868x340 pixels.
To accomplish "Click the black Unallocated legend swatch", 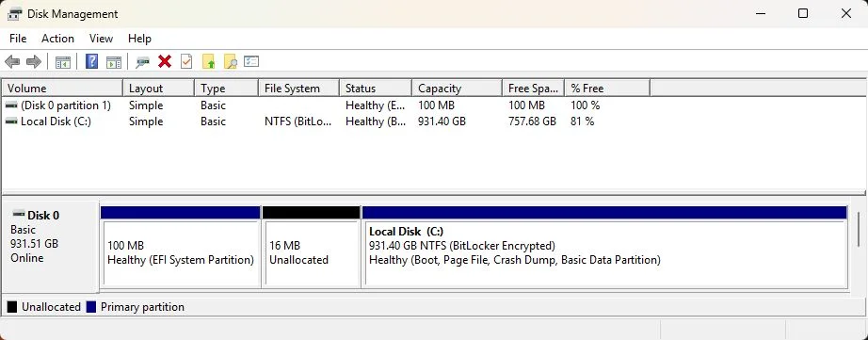I will pyautogui.click(x=11, y=307).
